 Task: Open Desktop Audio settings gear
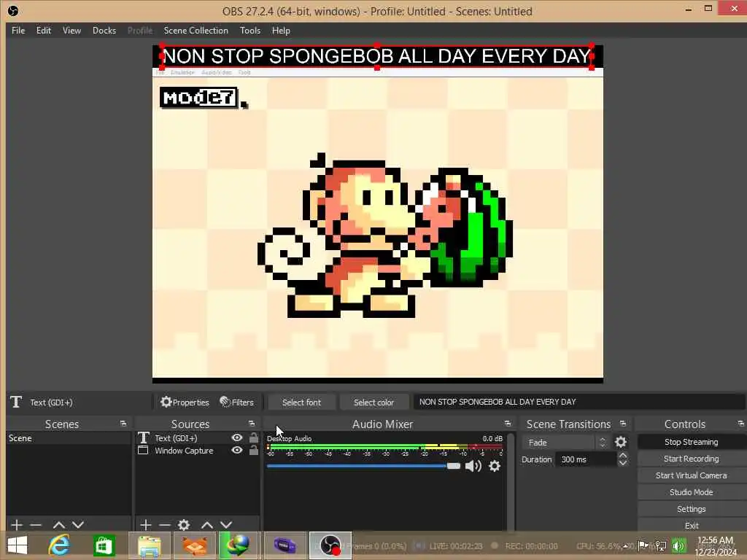click(x=495, y=466)
